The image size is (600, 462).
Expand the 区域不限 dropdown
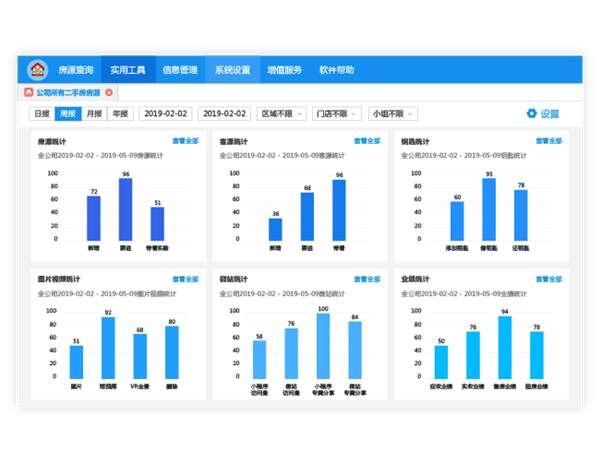point(278,114)
